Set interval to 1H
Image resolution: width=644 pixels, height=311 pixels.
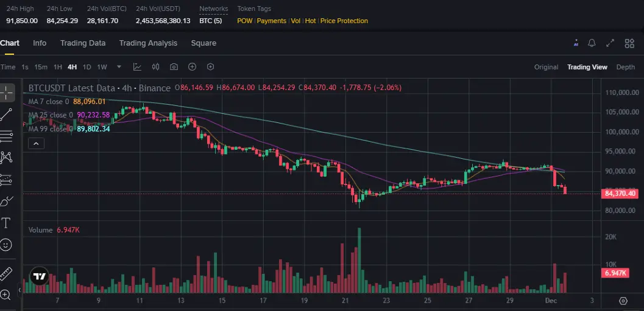click(x=58, y=67)
